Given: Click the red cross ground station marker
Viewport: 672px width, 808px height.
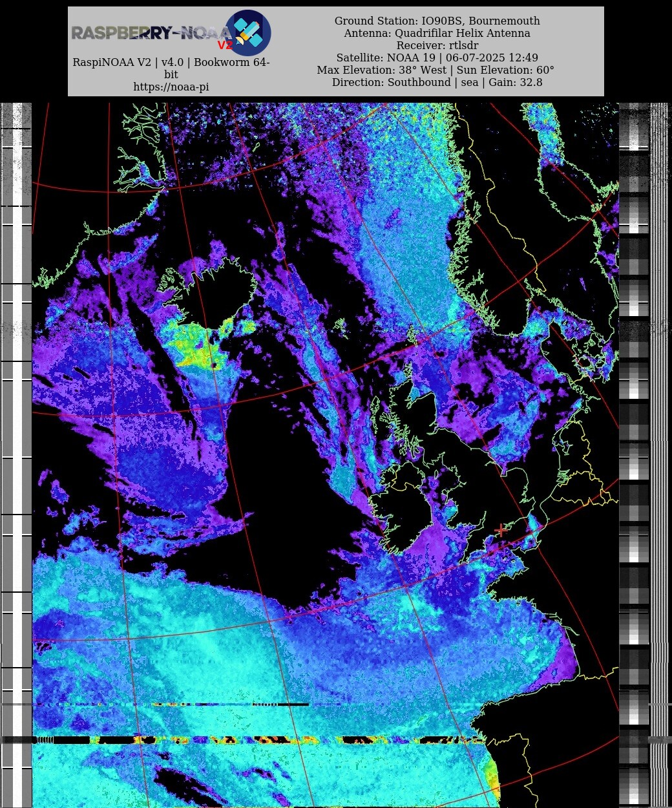Looking at the screenshot, I should pos(501,531).
